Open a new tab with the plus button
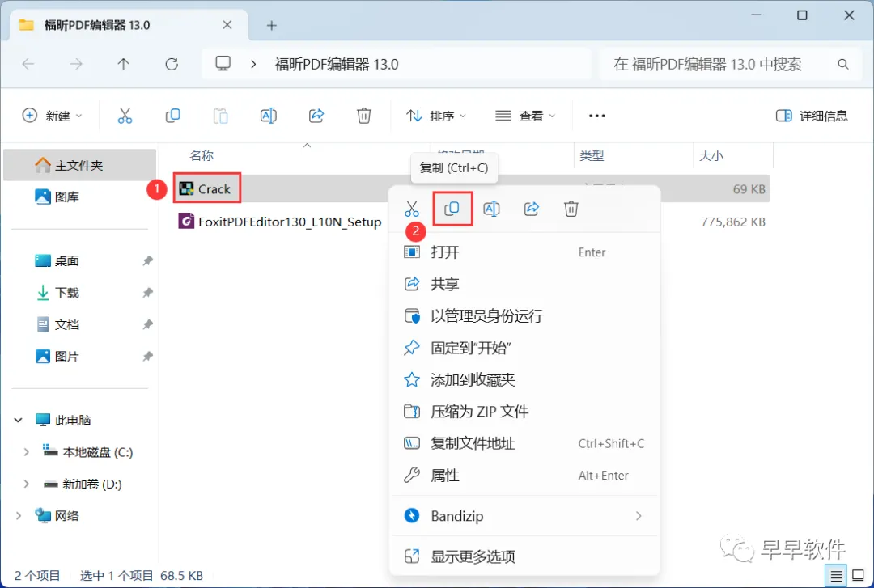 click(271, 25)
